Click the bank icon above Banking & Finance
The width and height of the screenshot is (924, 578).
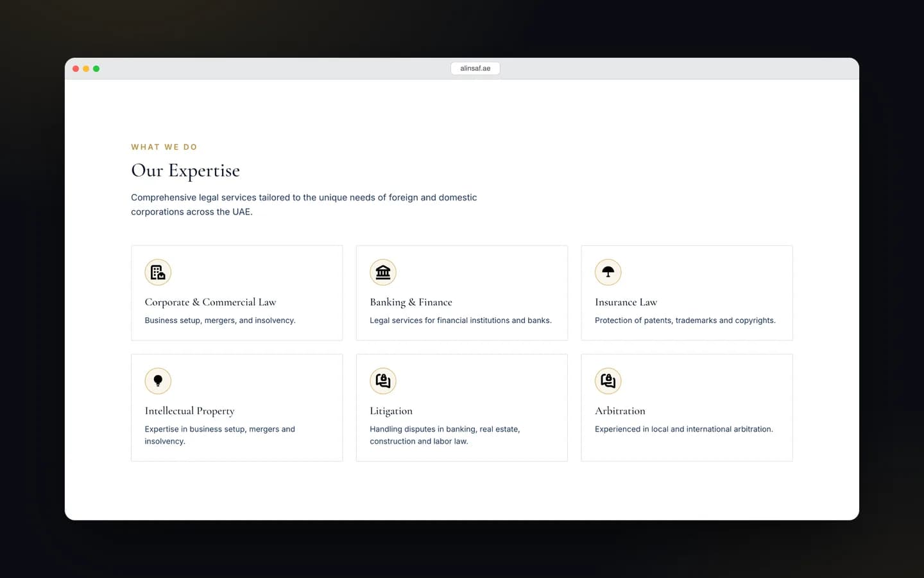tap(383, 272)
